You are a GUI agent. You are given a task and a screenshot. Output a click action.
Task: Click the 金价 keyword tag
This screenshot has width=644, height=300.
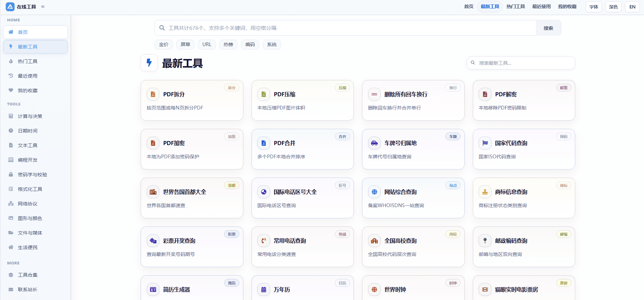click(x=164, y=44)
